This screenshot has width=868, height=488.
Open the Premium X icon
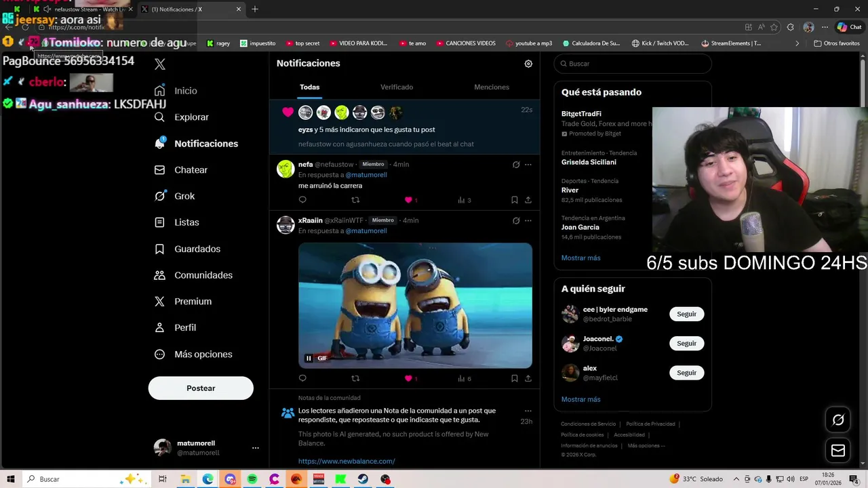159,302
